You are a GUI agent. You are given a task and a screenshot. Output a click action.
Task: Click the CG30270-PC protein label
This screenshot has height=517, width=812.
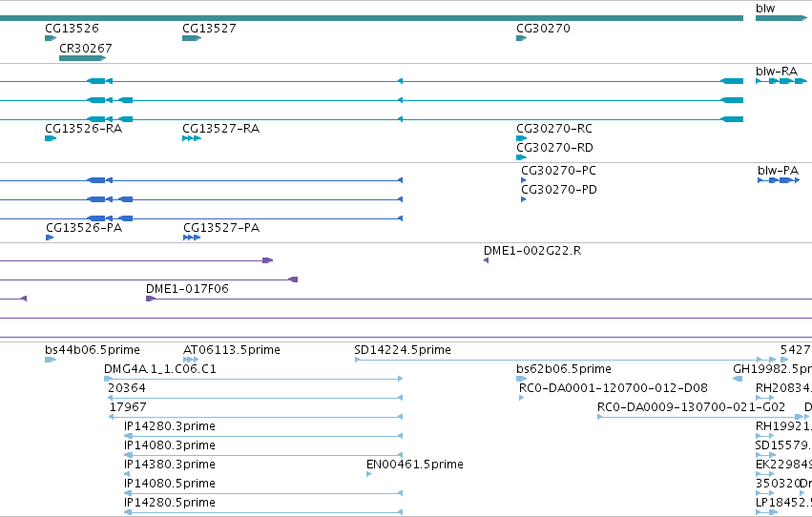click(558, 170)
